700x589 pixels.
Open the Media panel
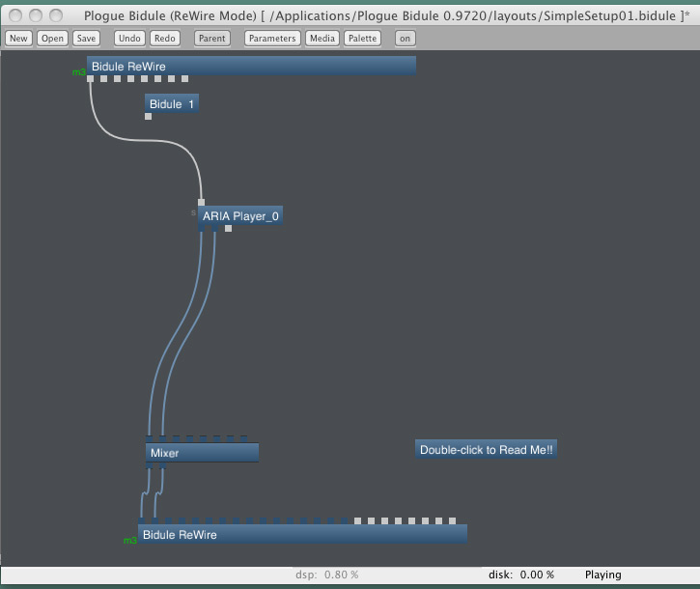pyautogui.click(x=322, y=39)
